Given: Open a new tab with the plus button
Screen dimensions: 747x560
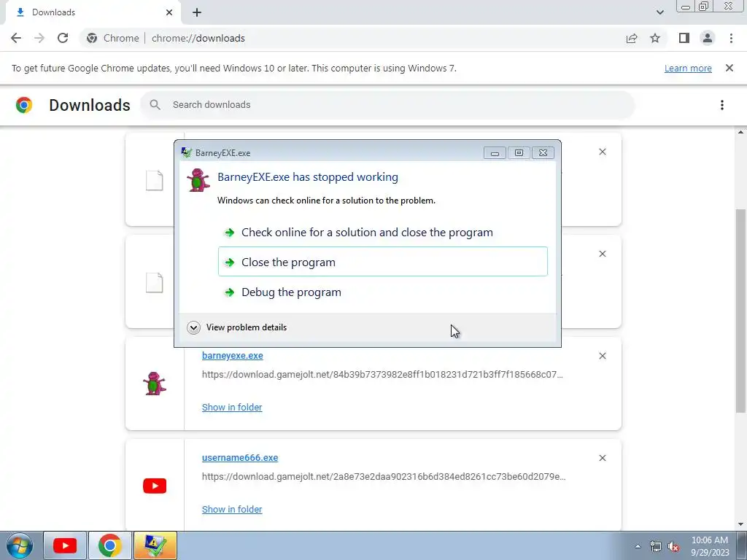Looking at the screenshot, I should pos(197,12).
